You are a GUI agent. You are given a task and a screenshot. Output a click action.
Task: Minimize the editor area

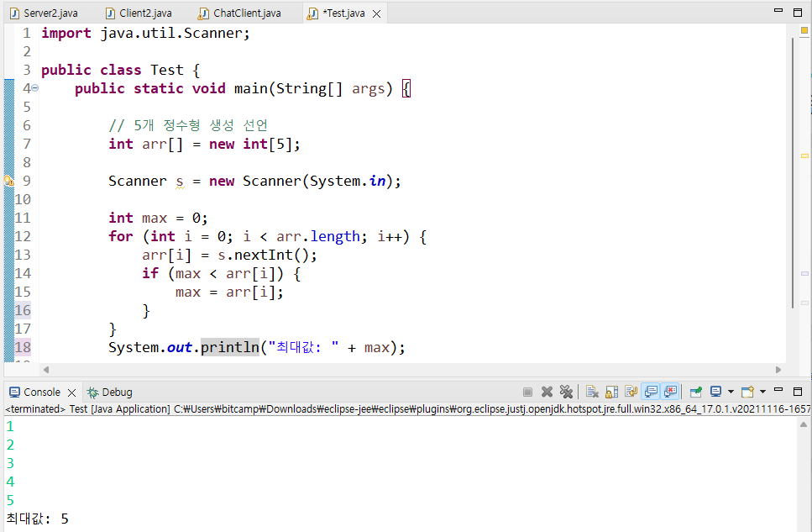[x=778, y=11]
